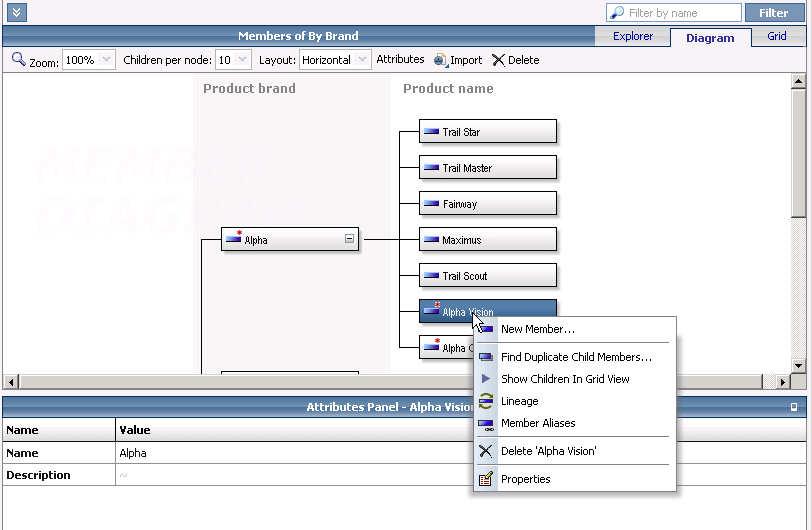Image resolution: width=812 pixels, height=530 pixels.
Task: Click the Name value cell 'Alpha'
Action: (133, 453)
